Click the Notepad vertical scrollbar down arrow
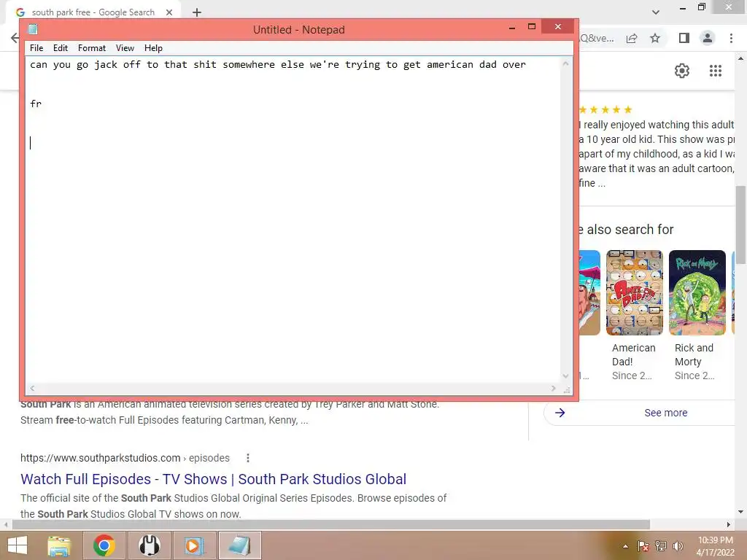 point(565,376)
